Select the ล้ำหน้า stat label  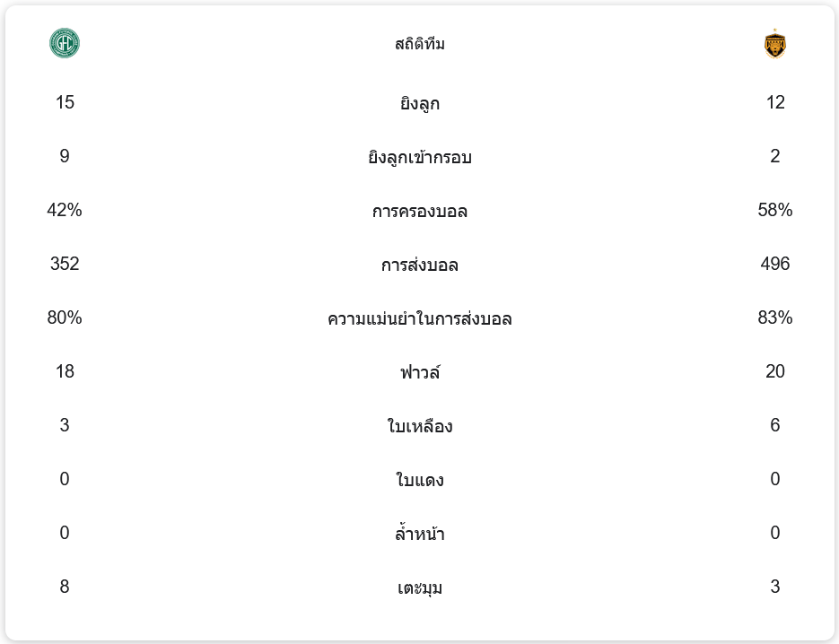point(420,534)
